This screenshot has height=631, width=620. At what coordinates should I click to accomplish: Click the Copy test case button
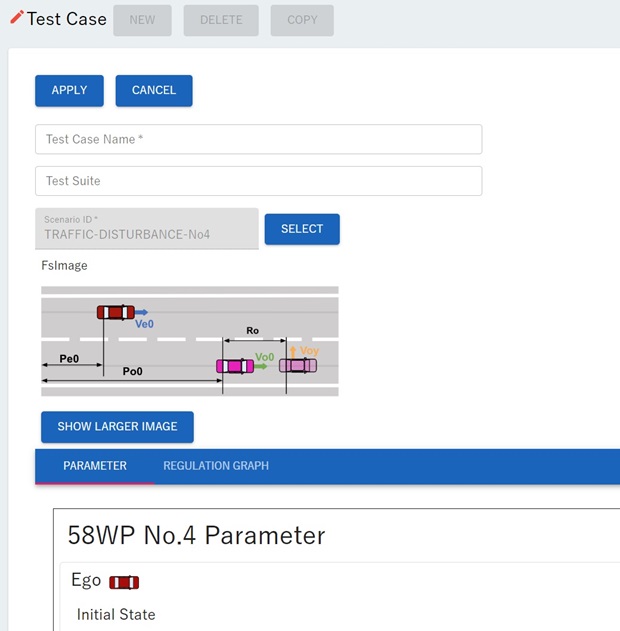[302, 20]
